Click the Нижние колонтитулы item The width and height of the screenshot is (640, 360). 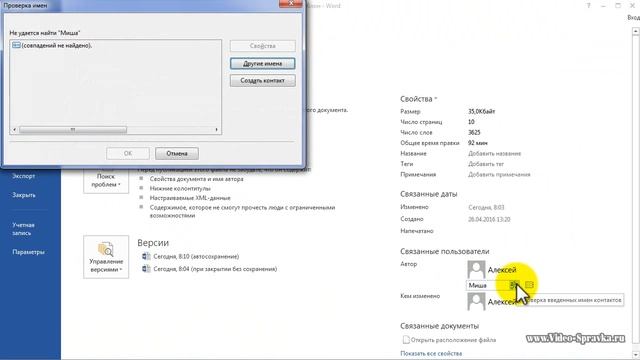click(x=180, y=188)
